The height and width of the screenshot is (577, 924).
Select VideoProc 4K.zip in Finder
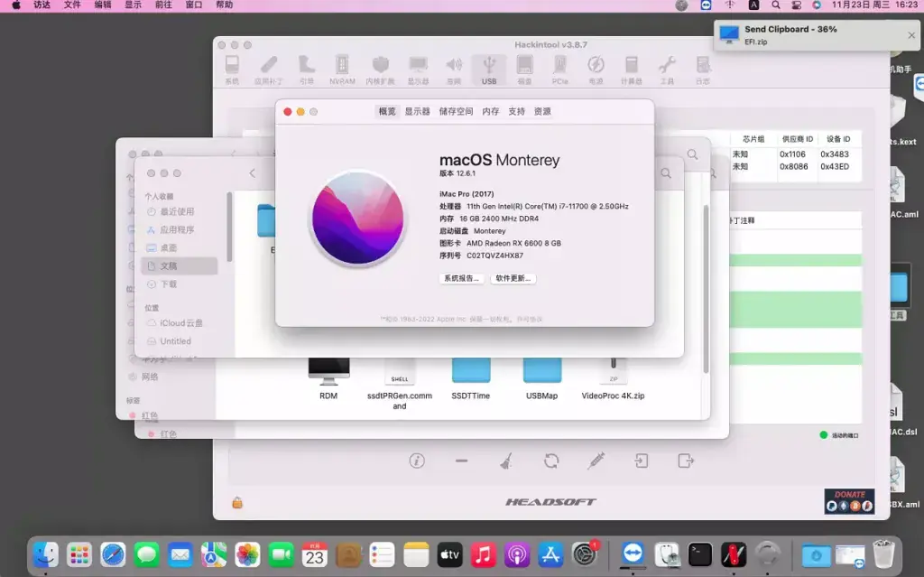pos(613,378)
